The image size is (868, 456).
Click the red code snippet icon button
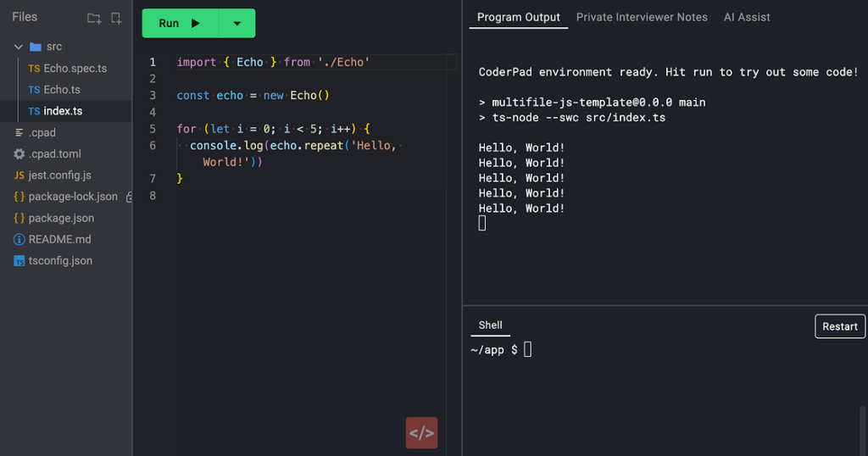point(421,432)
